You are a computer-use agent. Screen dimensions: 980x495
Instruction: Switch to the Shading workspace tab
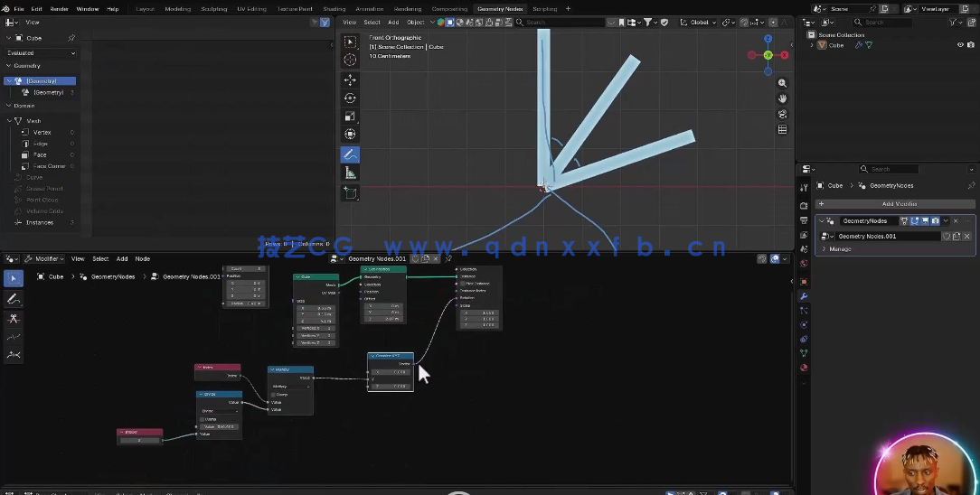tap(334, 9)
